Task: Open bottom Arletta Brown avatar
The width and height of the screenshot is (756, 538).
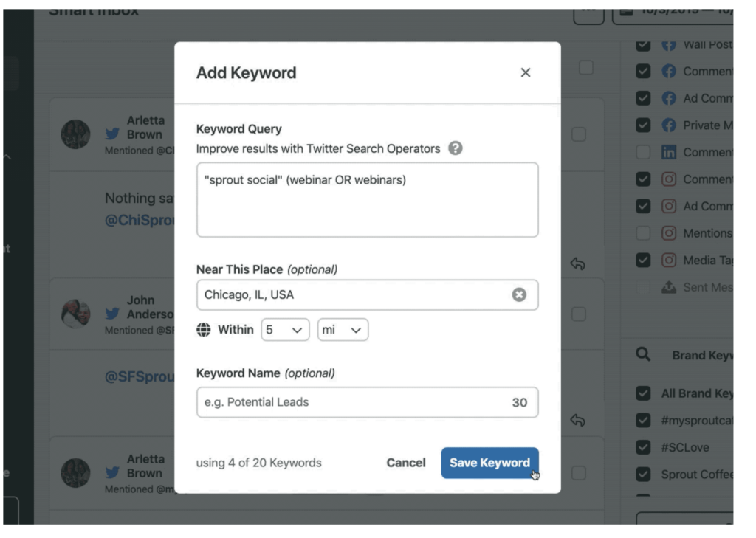Action: point(76,472)
